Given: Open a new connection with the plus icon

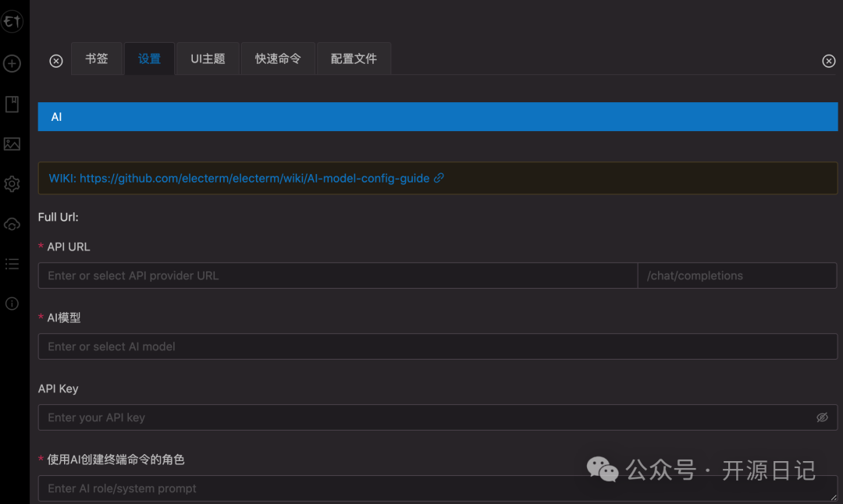Looking at the screenshot, I should (x=12, y=64).
